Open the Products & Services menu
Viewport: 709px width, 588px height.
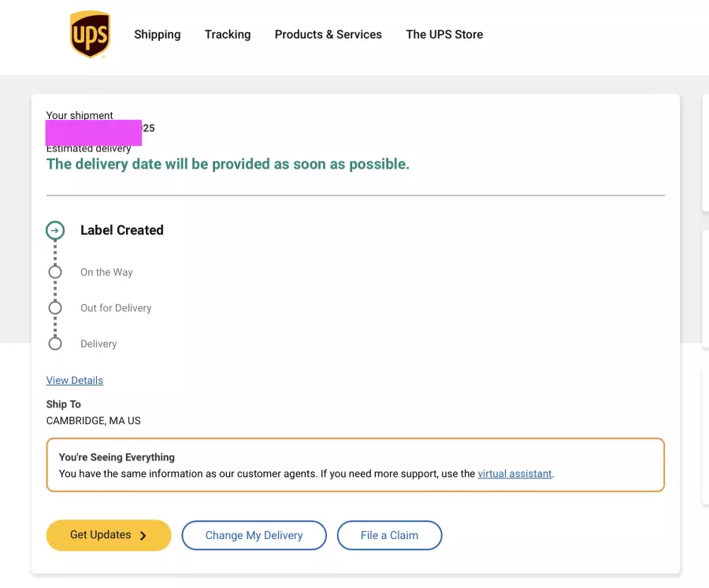point(328,35)
